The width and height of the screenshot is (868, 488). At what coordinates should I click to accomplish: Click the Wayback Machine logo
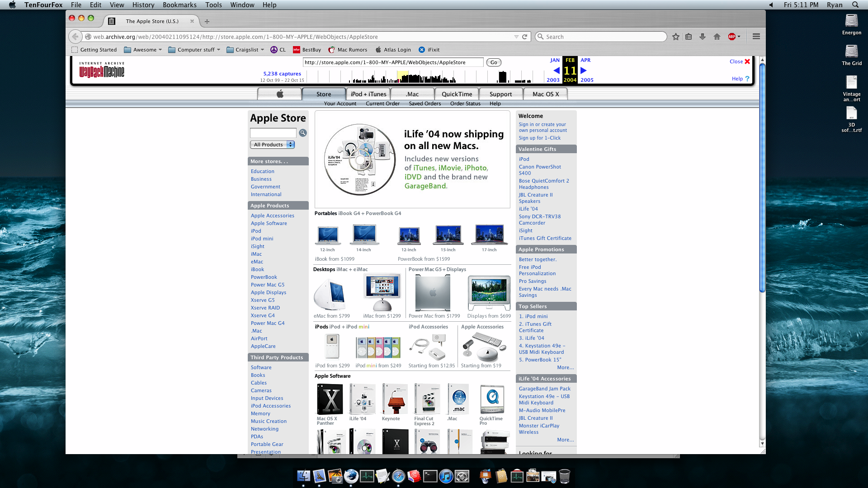102,70
